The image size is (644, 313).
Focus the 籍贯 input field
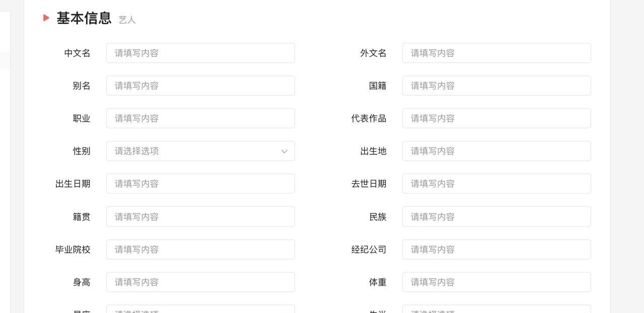coord(200,216)
